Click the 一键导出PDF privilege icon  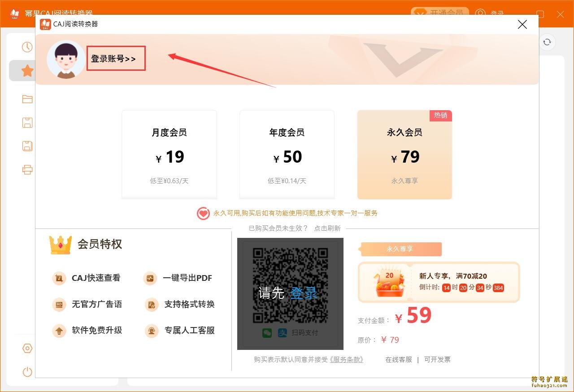coord(150,278)
